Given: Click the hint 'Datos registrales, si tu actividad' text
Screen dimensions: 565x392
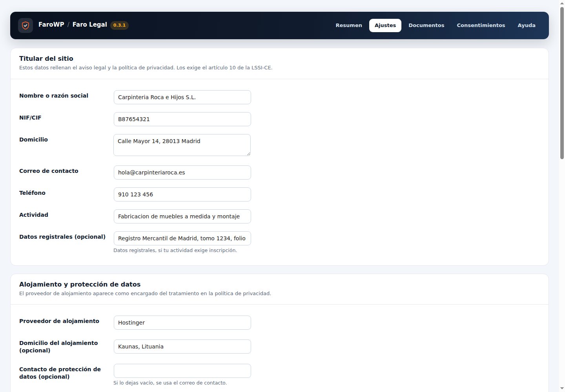Looking at the screenshot, I should (x=175, y=250).
